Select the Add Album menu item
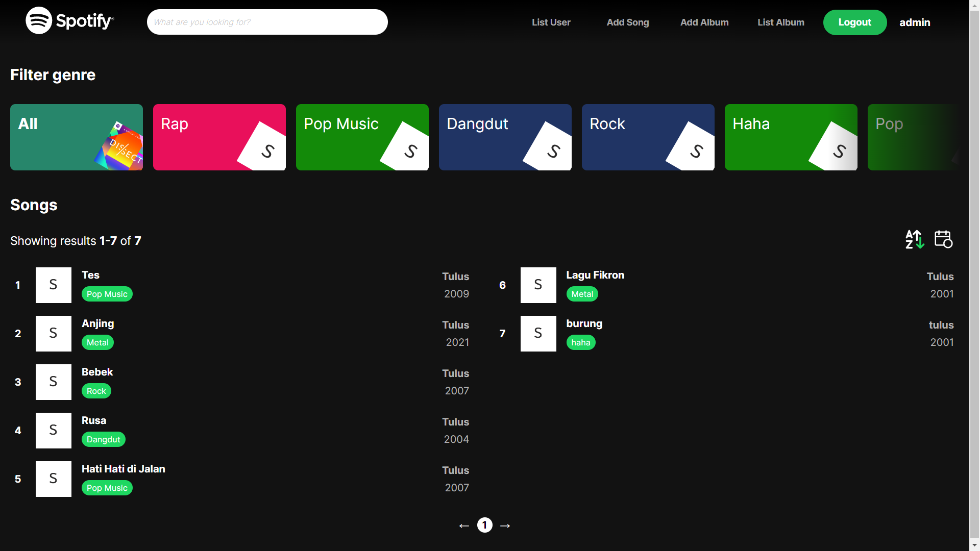This screenshot has width=980, height=551. tap(704, 22)
